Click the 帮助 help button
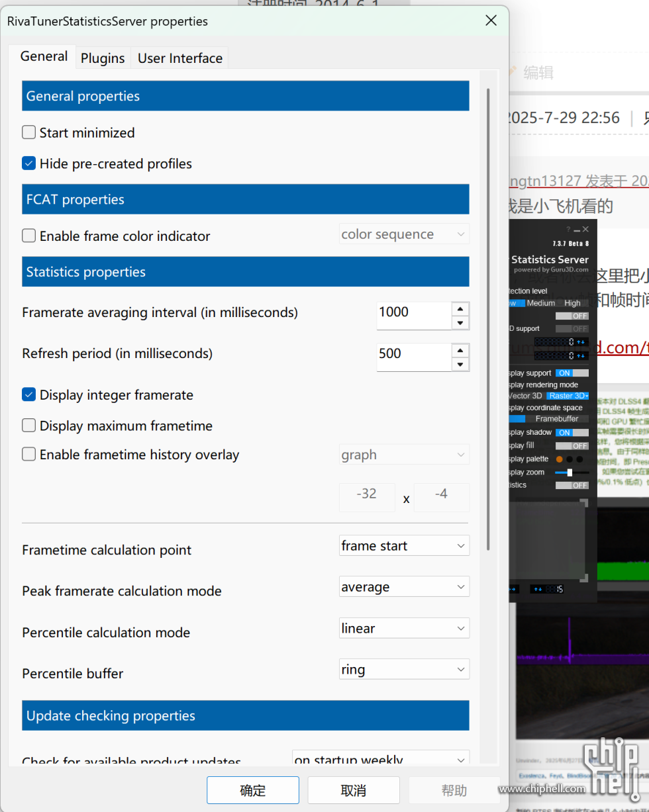This screenshot has height=812, width=649. tap(454, 790)
